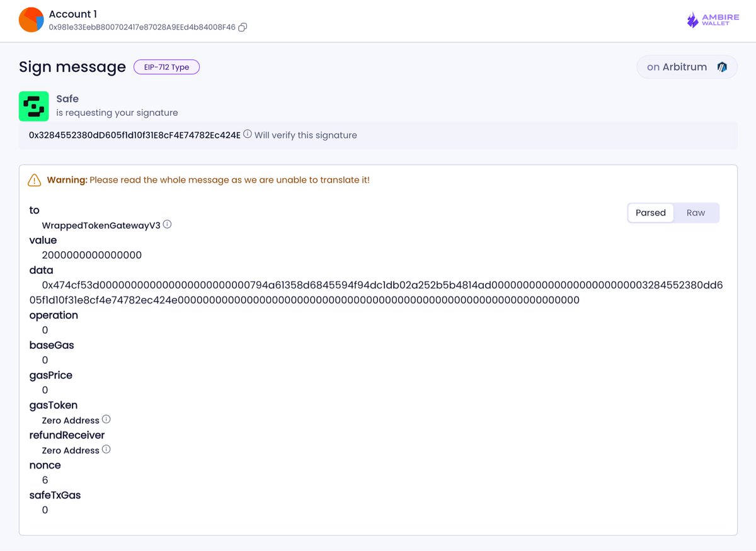Click the Account 1 avatar icon
The image size is (756, 551).
tap(31, 20)
